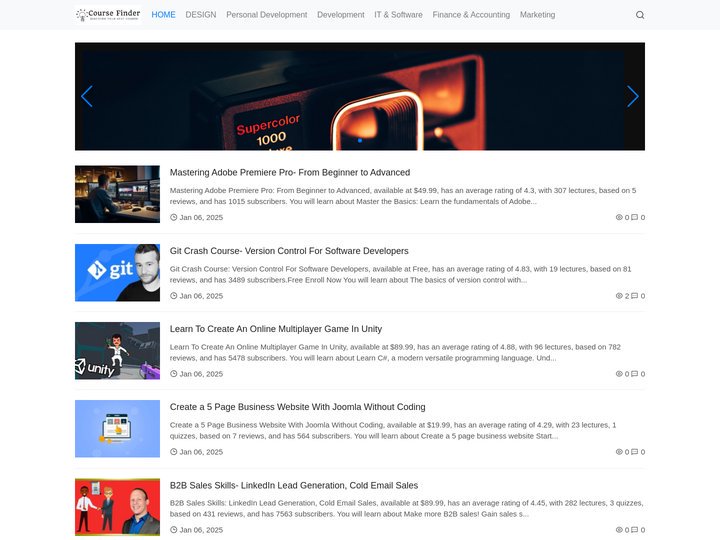Image resolution: width=720 pixels, height=540 pixels.
Task: Click the Unity multiplayer course description text
Action: tap(395, 353)
